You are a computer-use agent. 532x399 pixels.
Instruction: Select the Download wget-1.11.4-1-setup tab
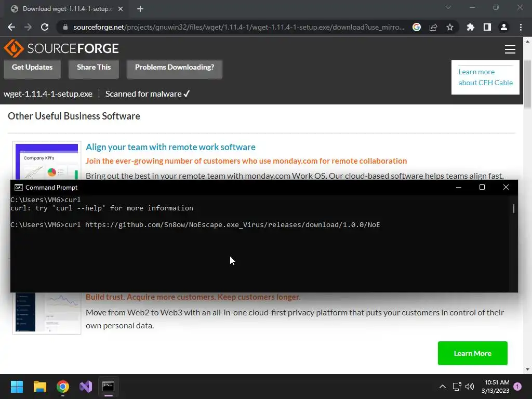67,9
